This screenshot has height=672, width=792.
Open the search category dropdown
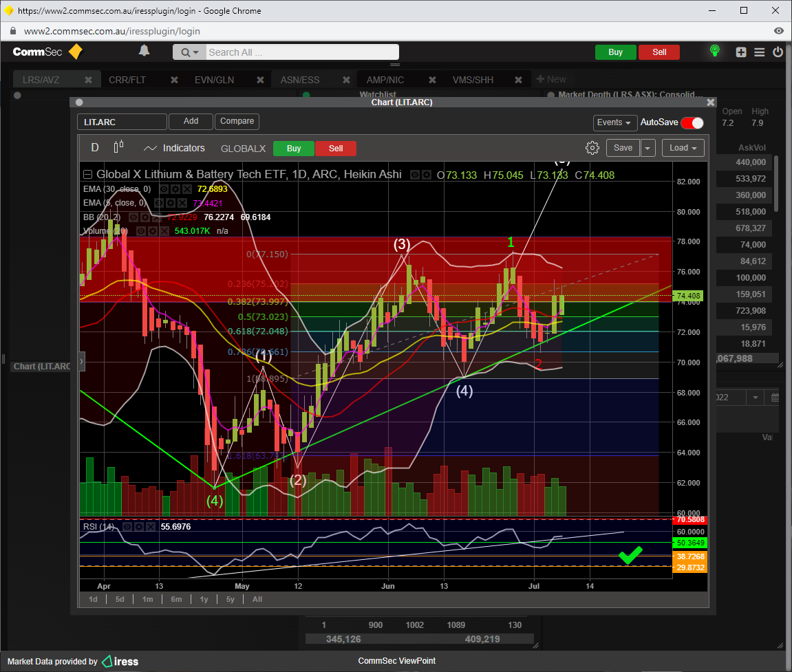tap(190, 52)
